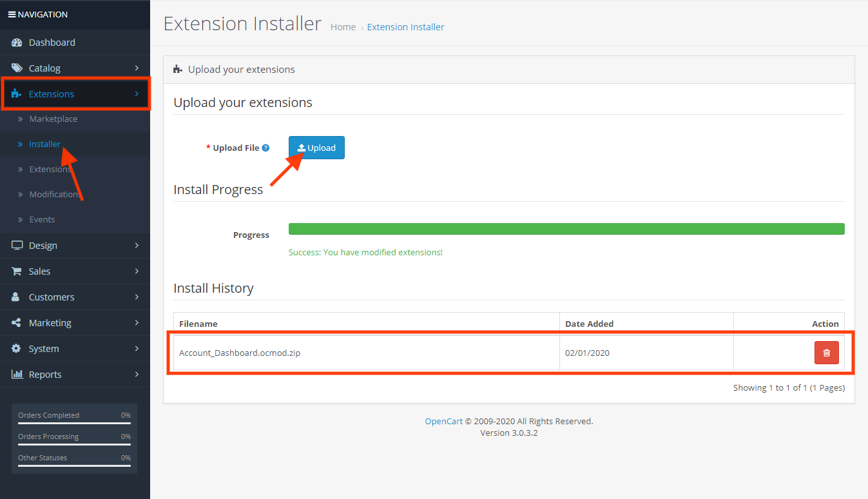
Task: Click the Reports bar chart icon
Action: 17,375
